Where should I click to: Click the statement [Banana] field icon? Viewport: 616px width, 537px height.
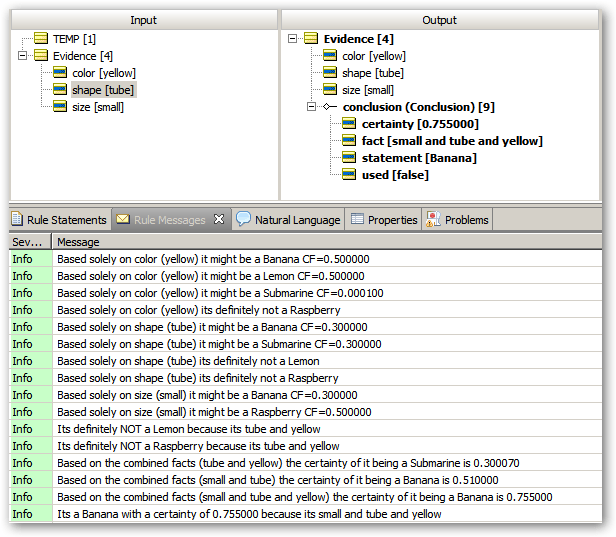tap(349, 158)
